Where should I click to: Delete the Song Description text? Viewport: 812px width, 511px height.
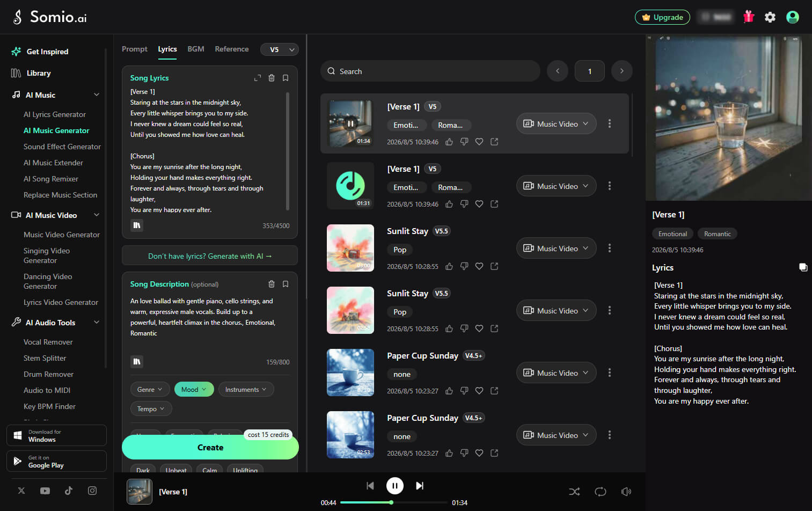click(x=272, y=284)
